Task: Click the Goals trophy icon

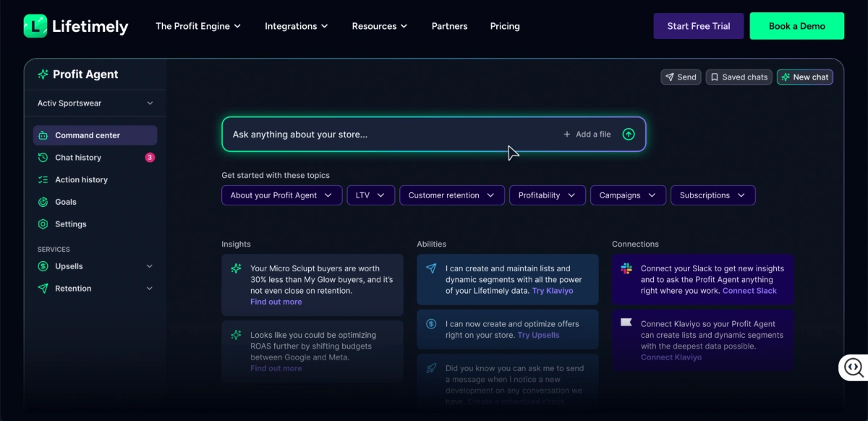Action: [42, 202]
